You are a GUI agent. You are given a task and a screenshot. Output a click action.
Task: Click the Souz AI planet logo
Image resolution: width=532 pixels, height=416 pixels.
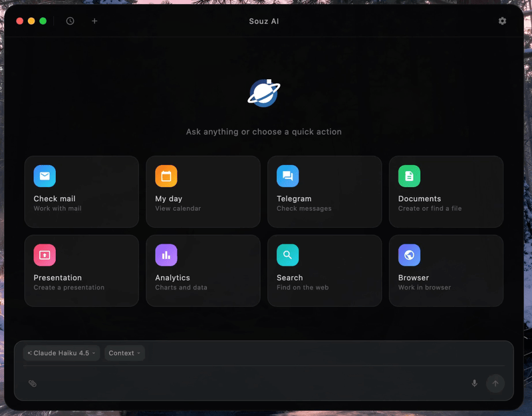coord(264,93)
